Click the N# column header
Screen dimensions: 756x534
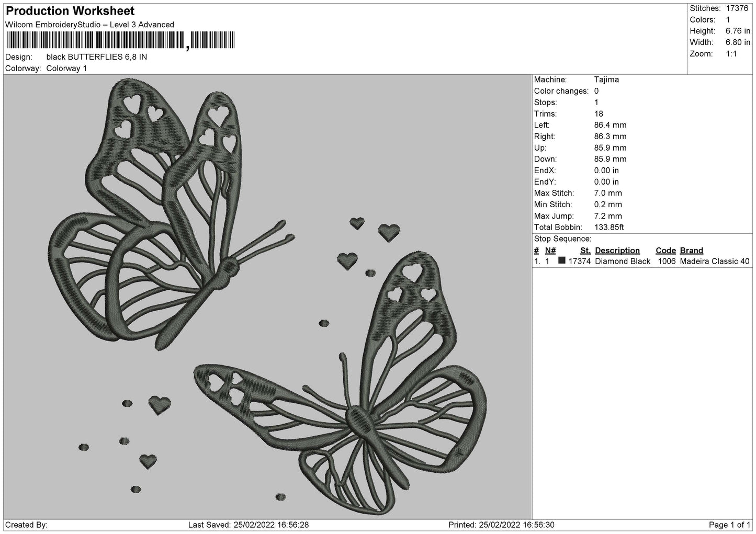(x=550, y=251)
